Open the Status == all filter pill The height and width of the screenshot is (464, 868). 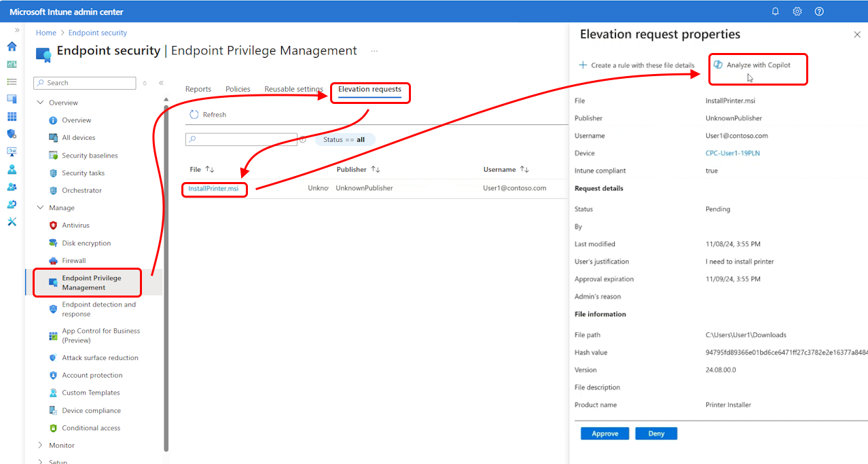tap(345, 140)
